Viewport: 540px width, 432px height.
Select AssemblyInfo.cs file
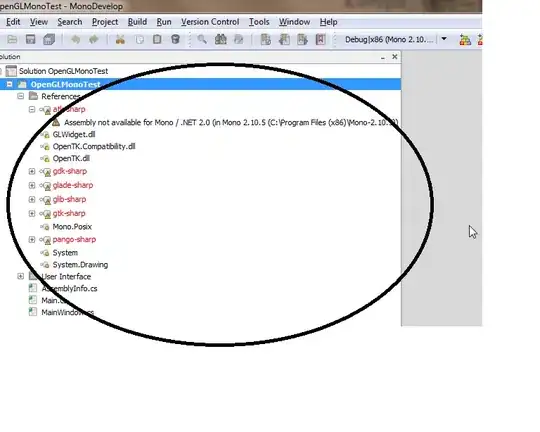pyautogui.click(x=69, y=289)
